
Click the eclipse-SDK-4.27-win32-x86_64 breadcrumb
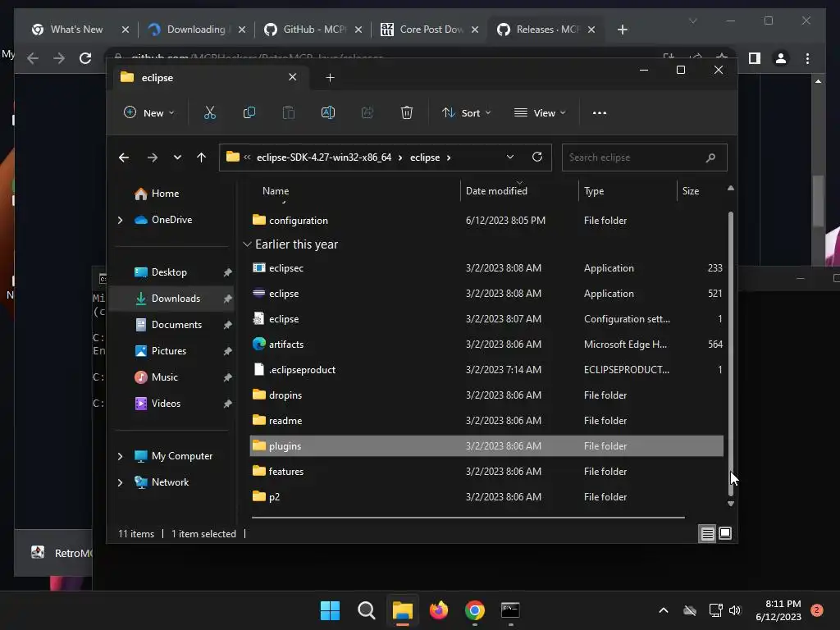(323, 157)
